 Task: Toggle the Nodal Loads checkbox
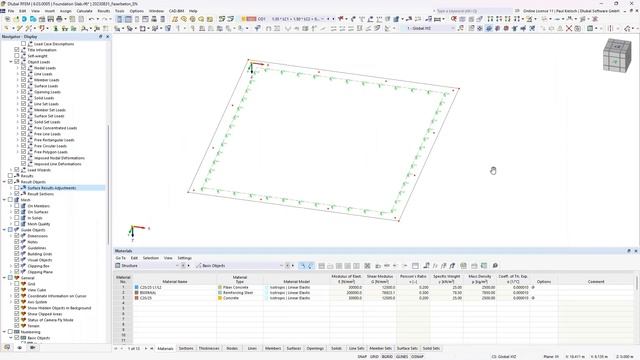(23, 68)
